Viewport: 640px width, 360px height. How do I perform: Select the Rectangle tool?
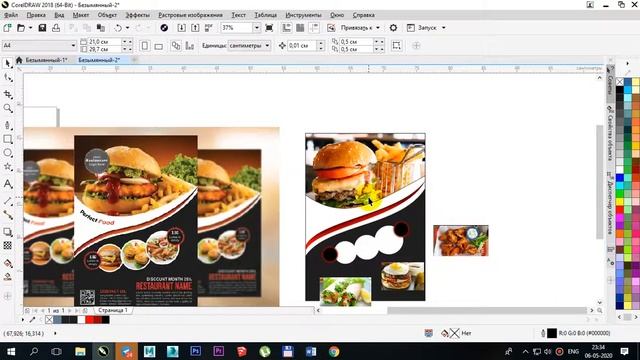click(8, 139)
